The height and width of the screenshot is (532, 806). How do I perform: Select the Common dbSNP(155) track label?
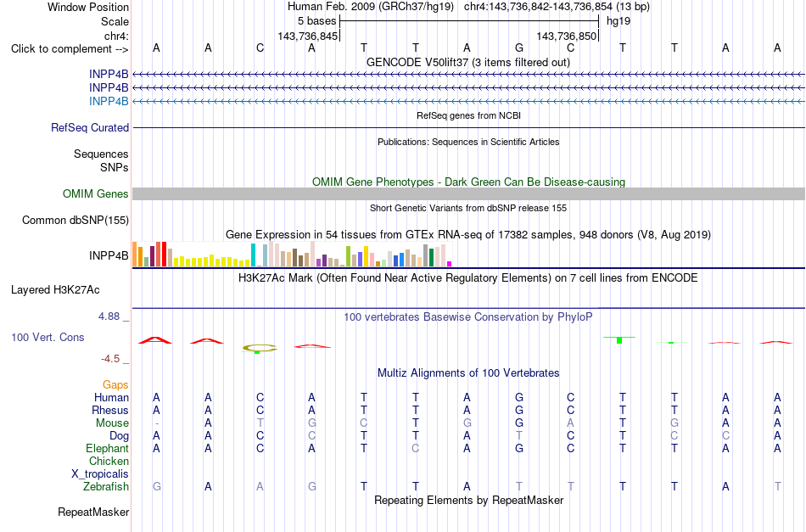click(75, 220)
